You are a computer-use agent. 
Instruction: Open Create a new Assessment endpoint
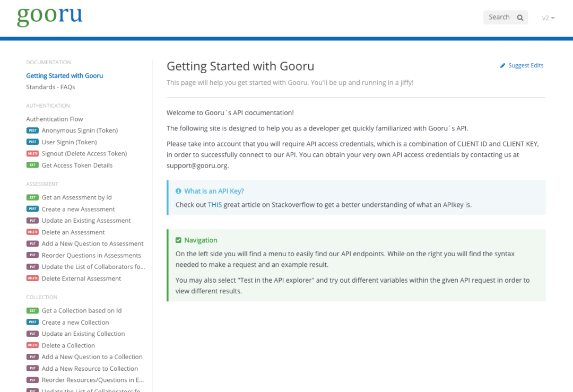78,209
